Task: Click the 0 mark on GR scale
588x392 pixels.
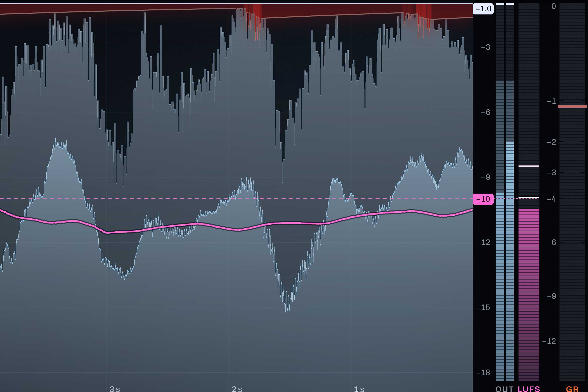Action: (553, 6)
